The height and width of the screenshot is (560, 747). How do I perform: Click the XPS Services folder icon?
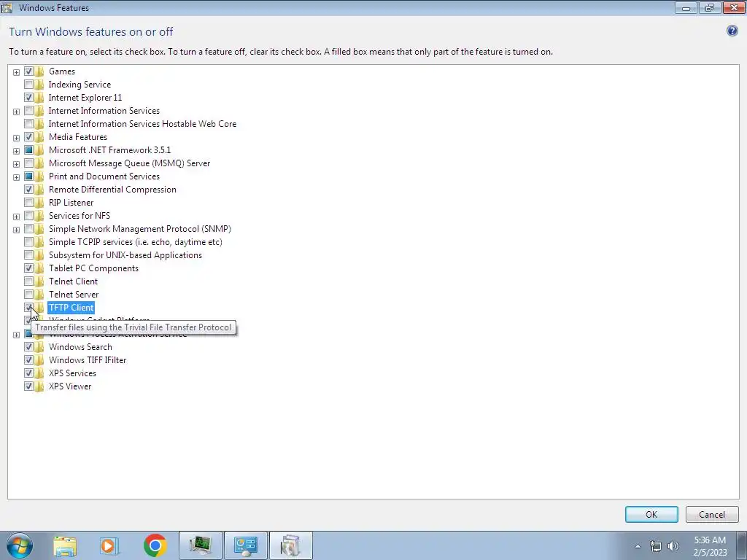39,373
